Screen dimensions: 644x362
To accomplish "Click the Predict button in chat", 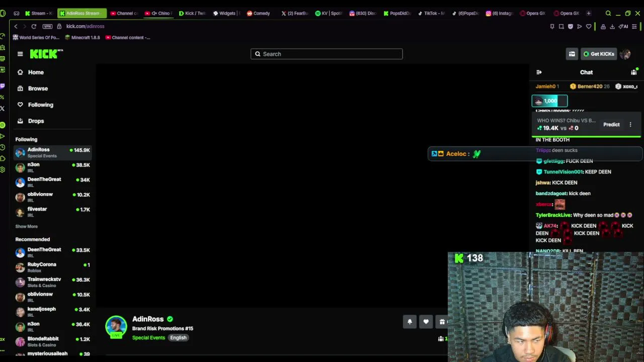I will tap(611, 125).
